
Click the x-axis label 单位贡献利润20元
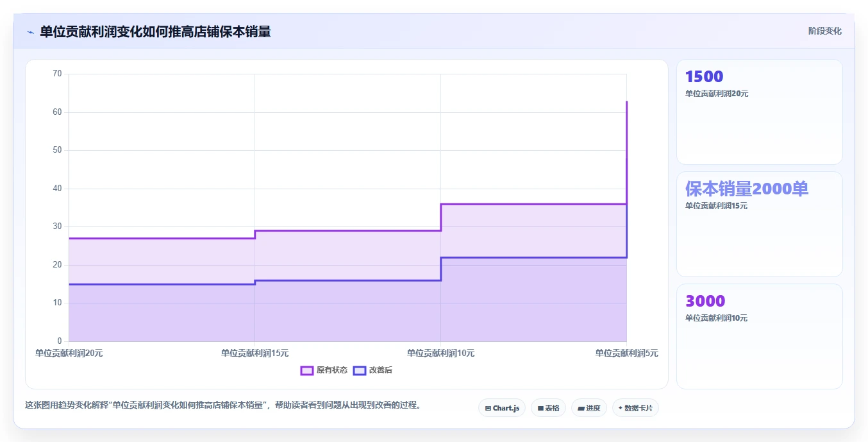coord(69,353)
